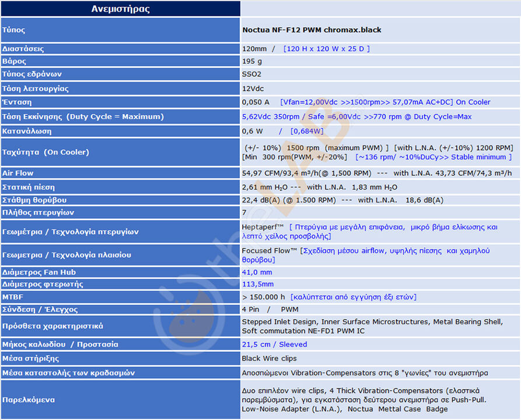Click '[καλύπτεται από εγγύηση έξι ετών]' text

(x=353, y=297)
